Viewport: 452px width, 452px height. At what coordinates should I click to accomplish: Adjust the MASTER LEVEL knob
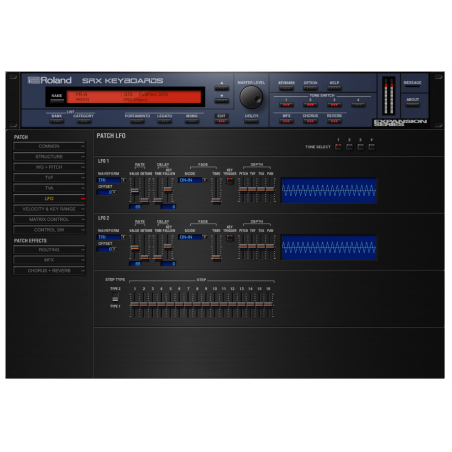tap(251, 97)
